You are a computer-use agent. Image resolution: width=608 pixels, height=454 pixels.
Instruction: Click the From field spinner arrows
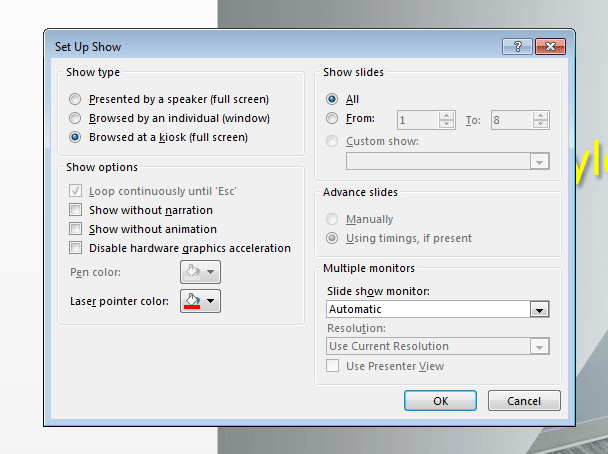click(x=447, y=120)
